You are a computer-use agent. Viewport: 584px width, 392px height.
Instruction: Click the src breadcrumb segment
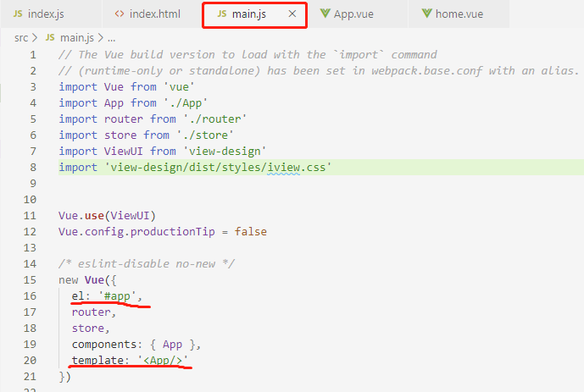click(x=21, y=38)
